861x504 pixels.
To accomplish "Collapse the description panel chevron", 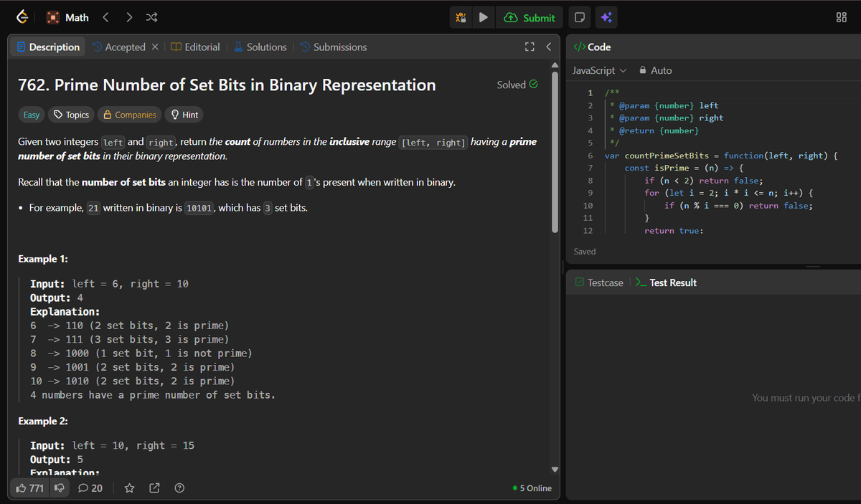I will click(x=548, y=47).
